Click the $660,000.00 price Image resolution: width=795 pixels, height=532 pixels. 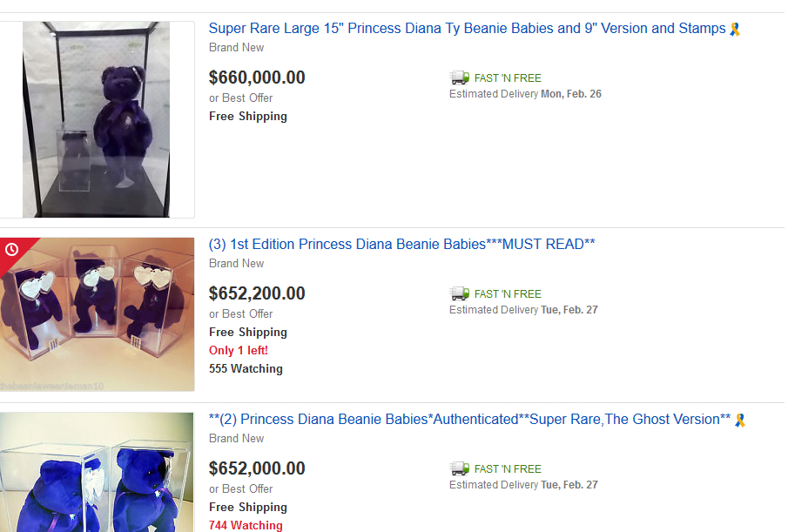point(257,77)
